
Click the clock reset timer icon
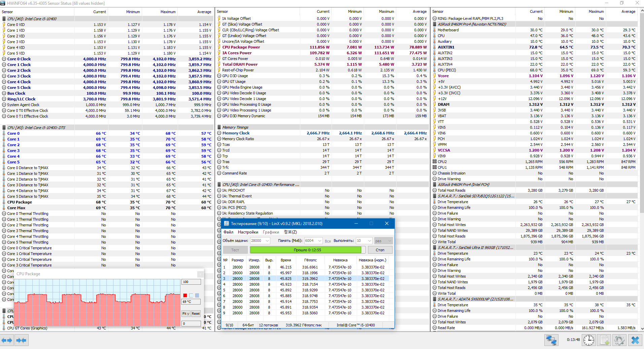pos(588,340)
